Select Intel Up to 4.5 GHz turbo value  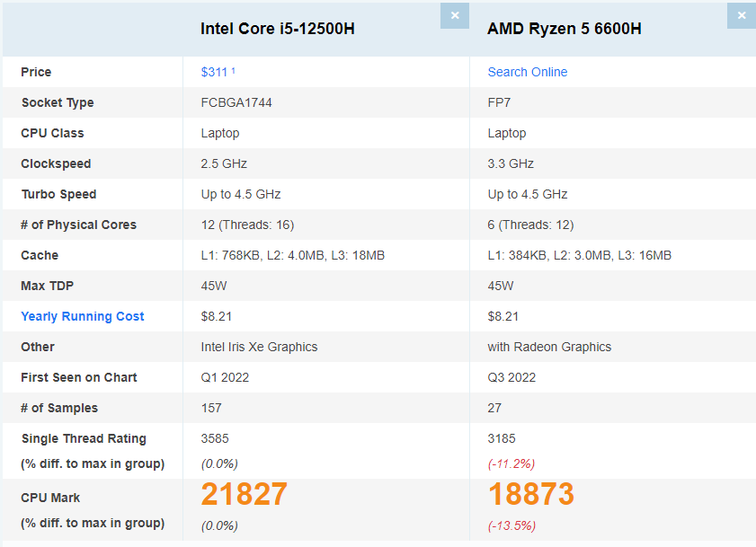point(241,194)
